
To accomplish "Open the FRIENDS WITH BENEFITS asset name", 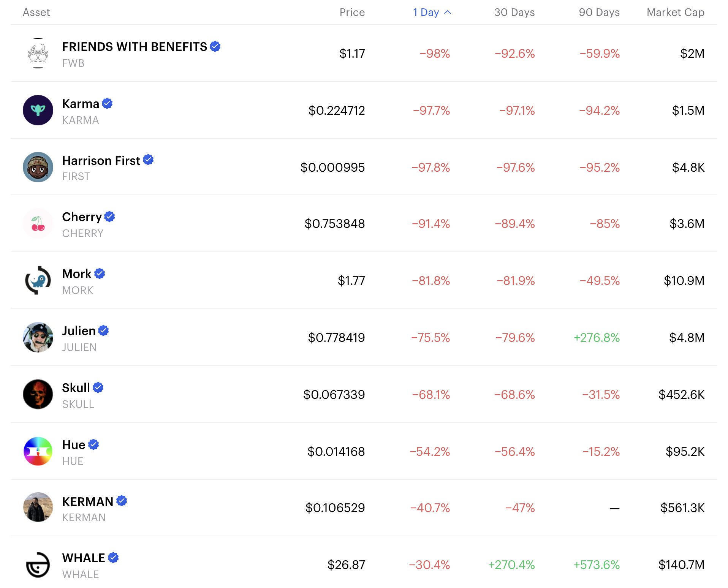I will [x=135, y=47].
